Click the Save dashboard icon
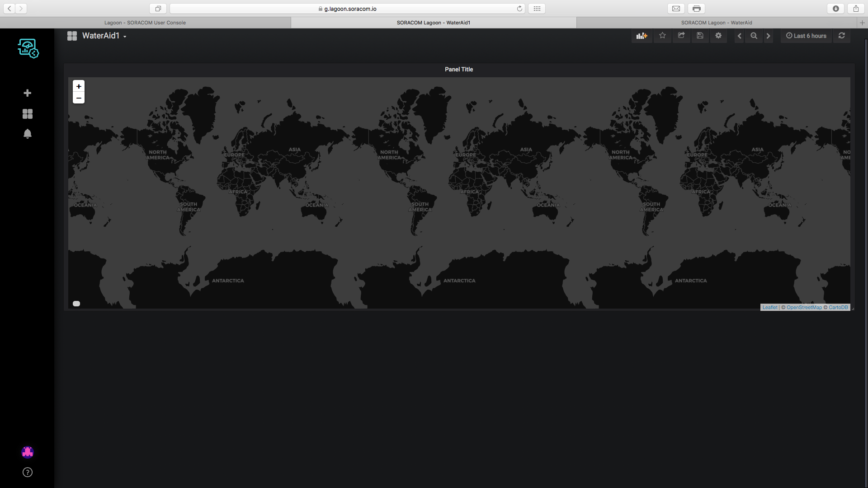Image resolution: width=868 pixels, height=488 pixels. [x=700, y=36]
